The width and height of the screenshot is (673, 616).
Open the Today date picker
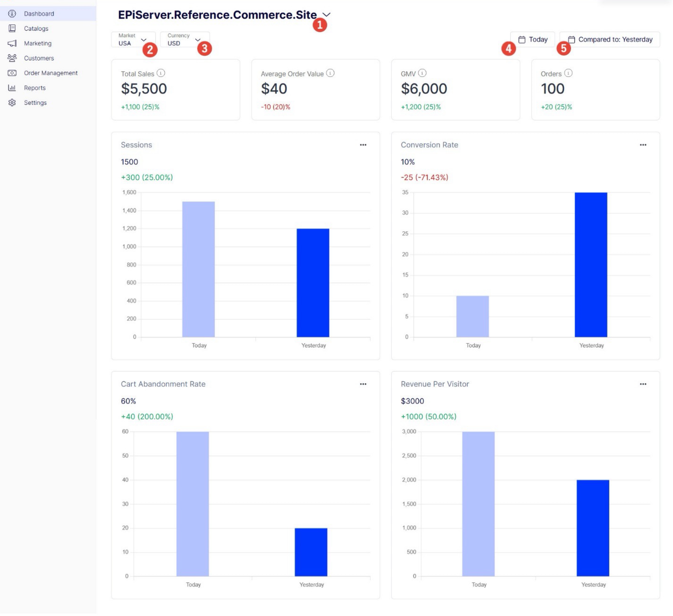[533, 39]
